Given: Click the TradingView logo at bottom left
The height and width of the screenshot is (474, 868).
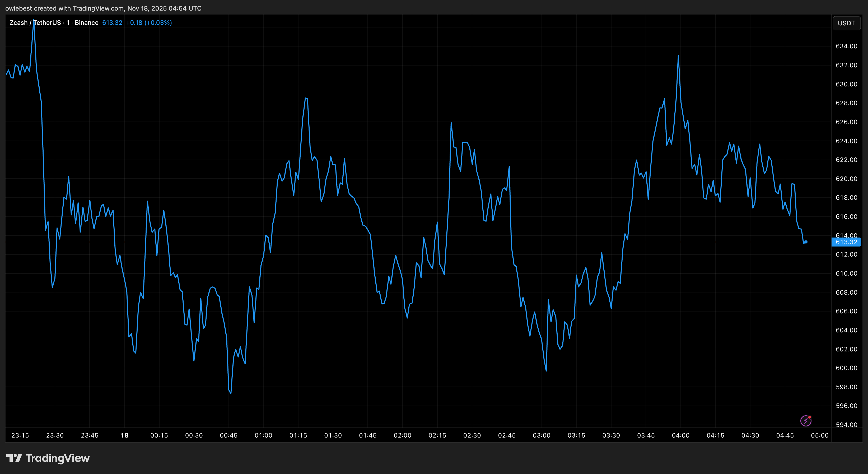Looking at the screenshot, I should tap(48, 458).
